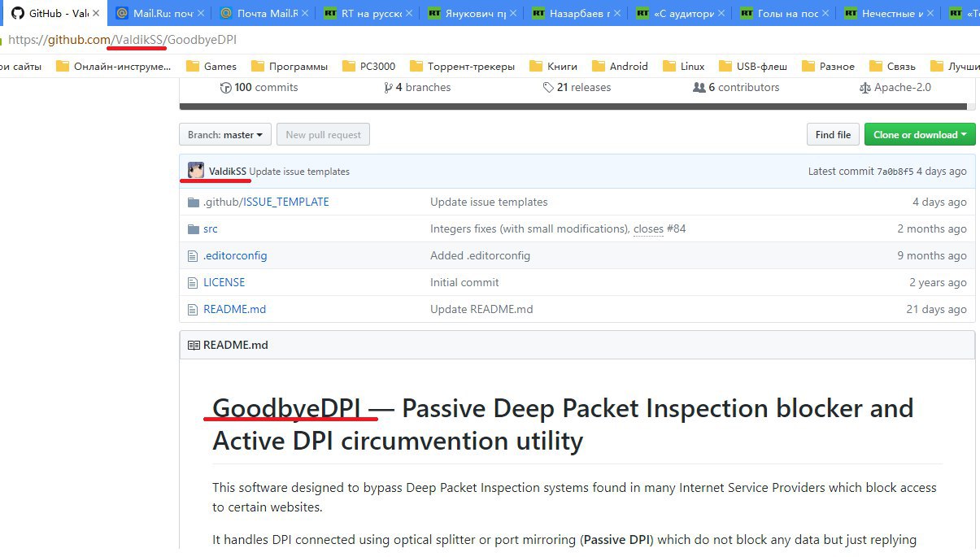Viewport: 980px width, 557px height.
Task: Click the 9 months ago timestamp
Action: click(x=932, y=255)
